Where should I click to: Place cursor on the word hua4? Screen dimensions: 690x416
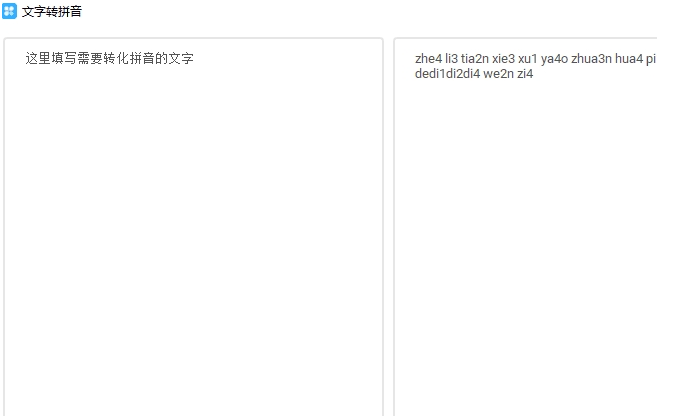(629, 59)
